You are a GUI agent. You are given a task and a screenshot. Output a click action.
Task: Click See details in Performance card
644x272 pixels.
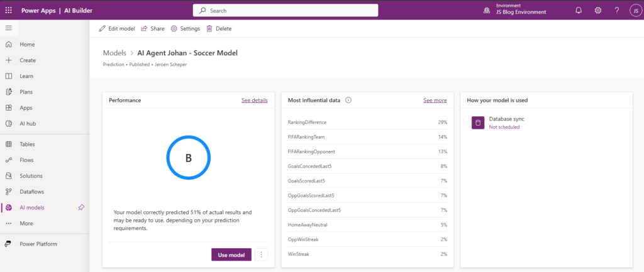coord(255,100)
